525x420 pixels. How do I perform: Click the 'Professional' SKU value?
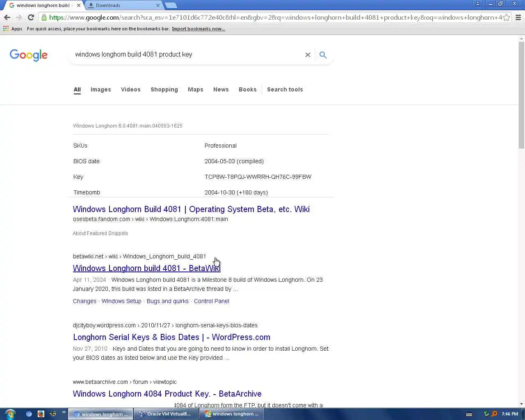221,146
